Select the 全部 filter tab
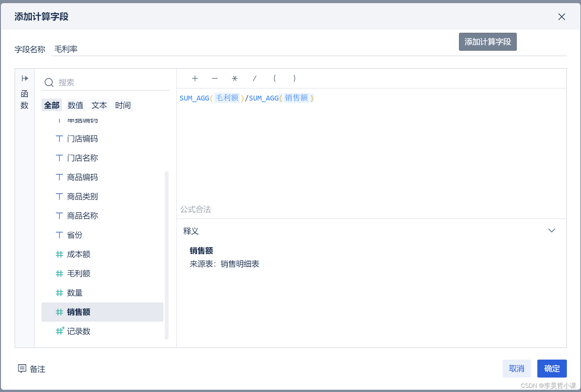Image resolution: width=581 pixels, height=392 pixels. (52, 105)
